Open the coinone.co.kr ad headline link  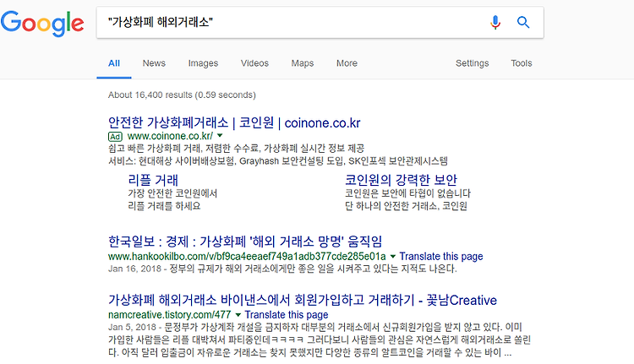coord(234,122)
